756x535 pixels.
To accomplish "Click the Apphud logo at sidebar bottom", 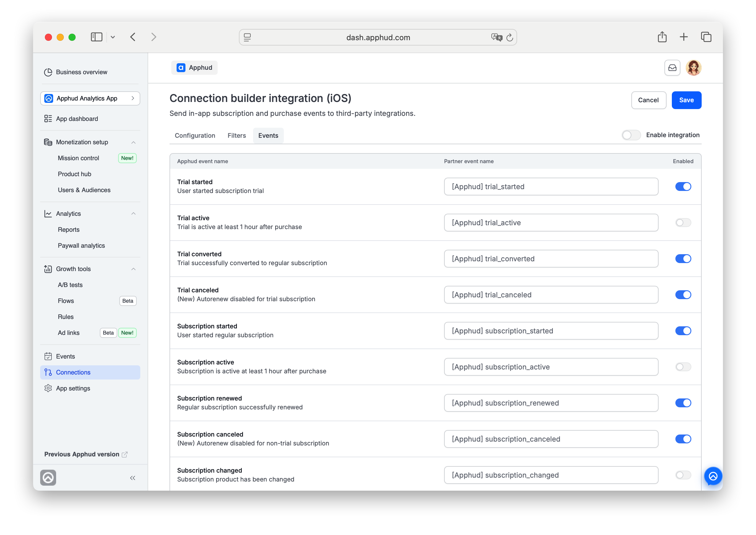I will pyautogui.click(x=48, y=478).
